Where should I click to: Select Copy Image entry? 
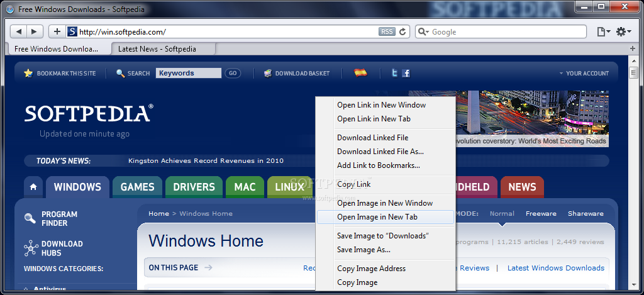[386, 282]
